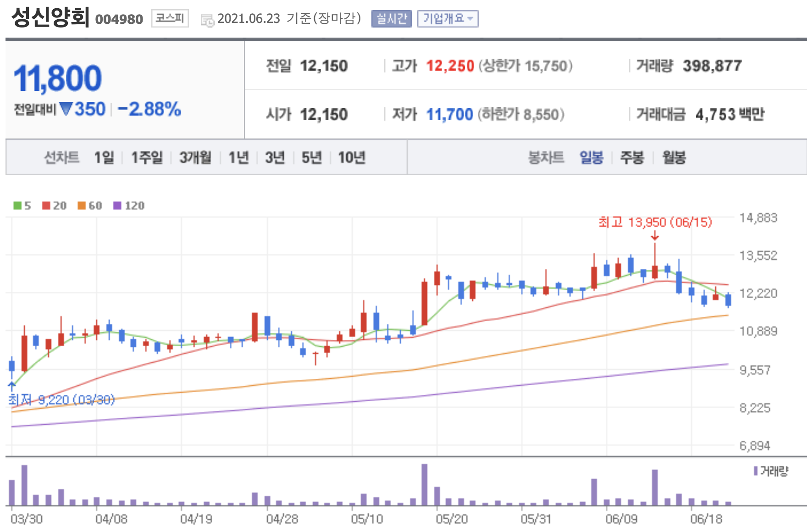This screenshot has height=532, width=807.
Task: Click the 14,883 price axis label
Action: click(758, 218)
